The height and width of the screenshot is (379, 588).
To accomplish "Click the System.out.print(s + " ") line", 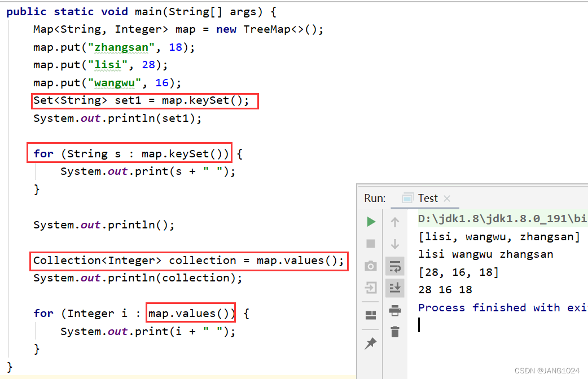I will (x=148, y=171).
